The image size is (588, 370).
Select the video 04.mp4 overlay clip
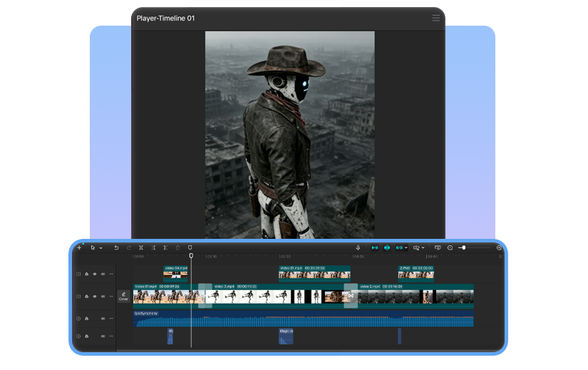pyautogui.click(x=175, y=274)
